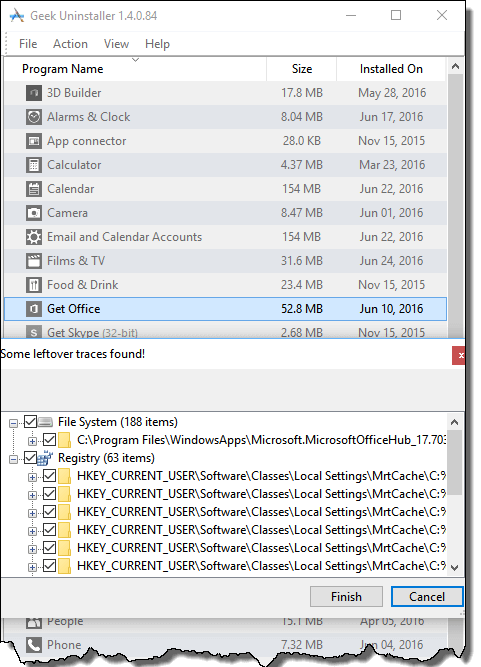Click the Films & TV clapperboard icon
This screenshot has height=667, width=481.
34,261
